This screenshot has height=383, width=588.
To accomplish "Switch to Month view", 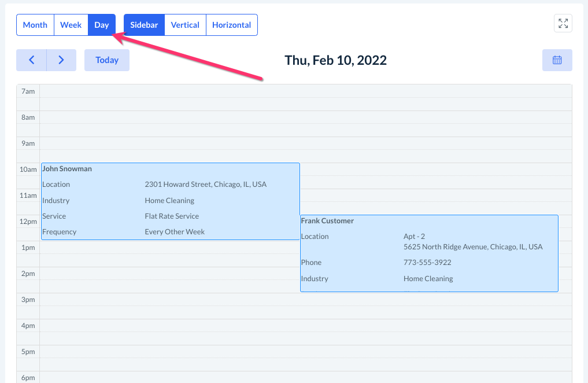I will pyautogui.click(x=35, y=25).
